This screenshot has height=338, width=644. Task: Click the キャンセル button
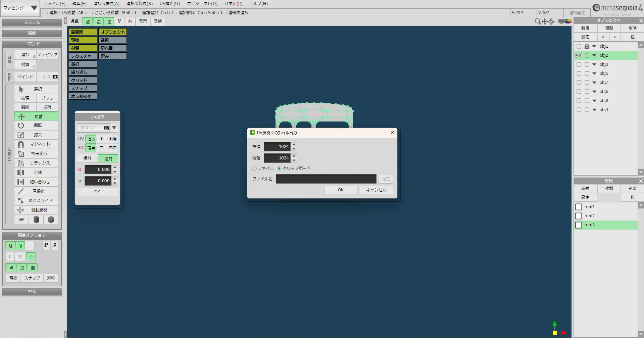click(376, 190)
